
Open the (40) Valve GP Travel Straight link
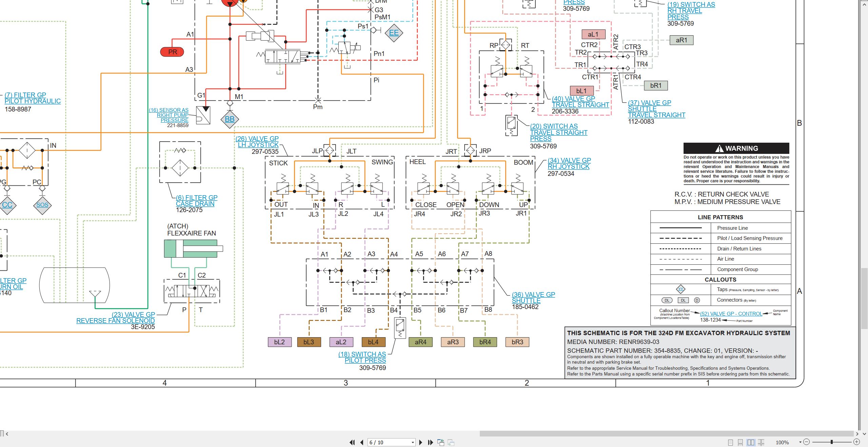[x=580, y=102]
